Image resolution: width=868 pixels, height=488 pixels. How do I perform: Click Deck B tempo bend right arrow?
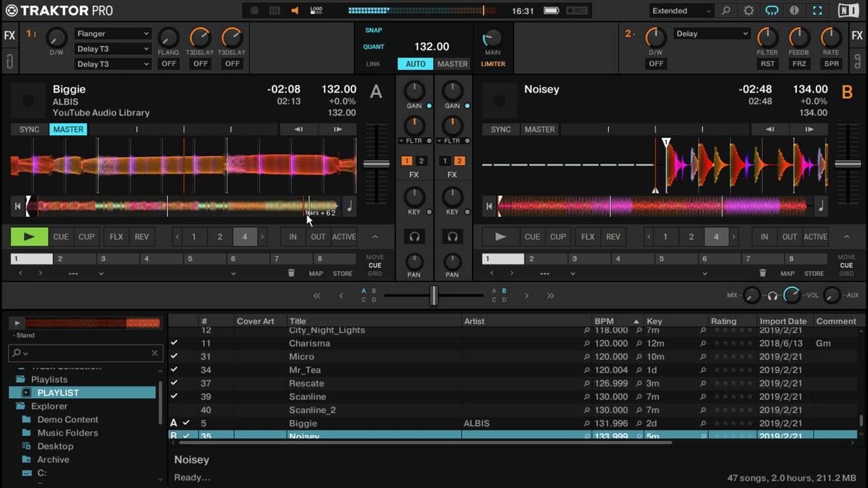[x=809, y=129]
